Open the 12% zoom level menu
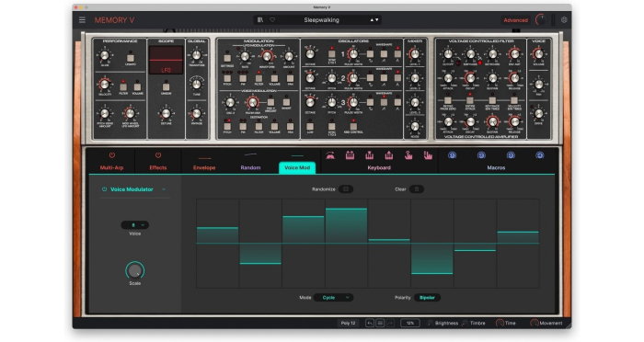This screenshot has height=342, width=644. [x=410, y=323]
